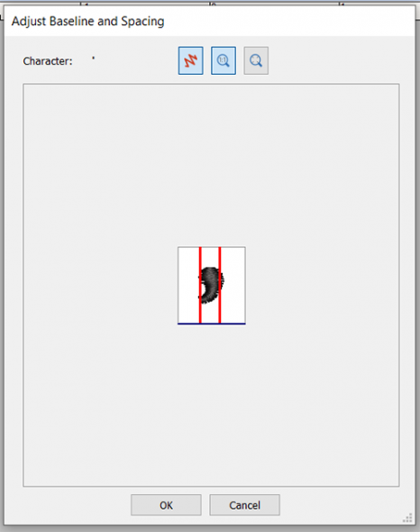Viewport: 420px width, 532px height.
Task: Click the dialog resize grip corner
Action: coord(407,518)
